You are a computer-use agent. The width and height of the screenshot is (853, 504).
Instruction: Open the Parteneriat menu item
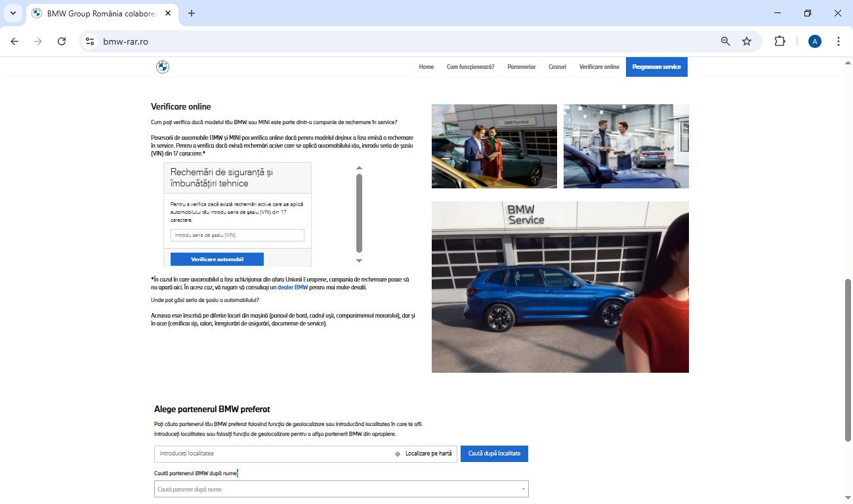[x=522, y=67]
